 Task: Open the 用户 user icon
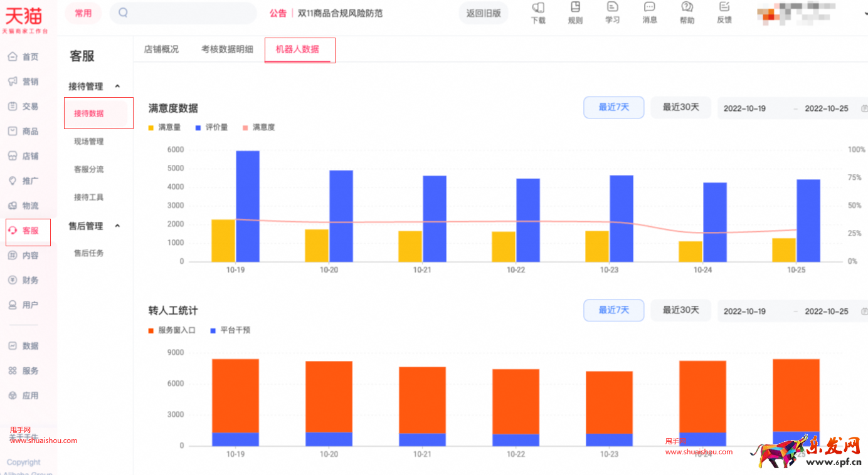click(12, 305)
